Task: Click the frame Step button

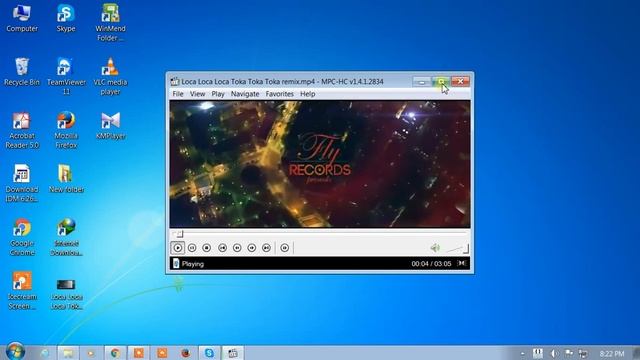Action: coord(285,248)
